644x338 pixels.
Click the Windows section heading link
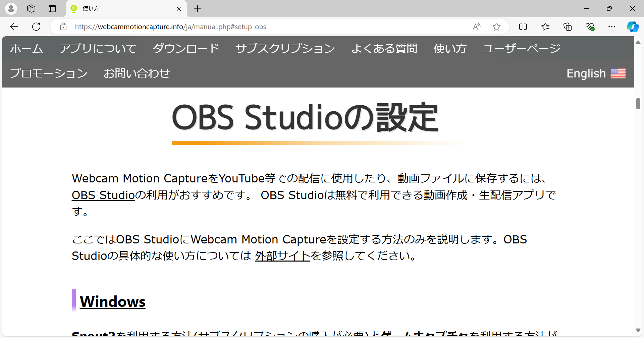pos(113,301)
